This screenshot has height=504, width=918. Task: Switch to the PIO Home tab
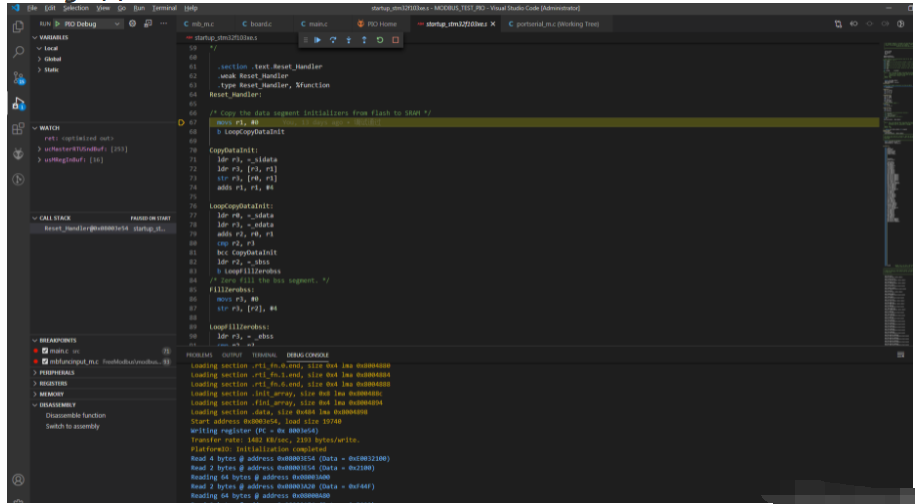[381, 24]
